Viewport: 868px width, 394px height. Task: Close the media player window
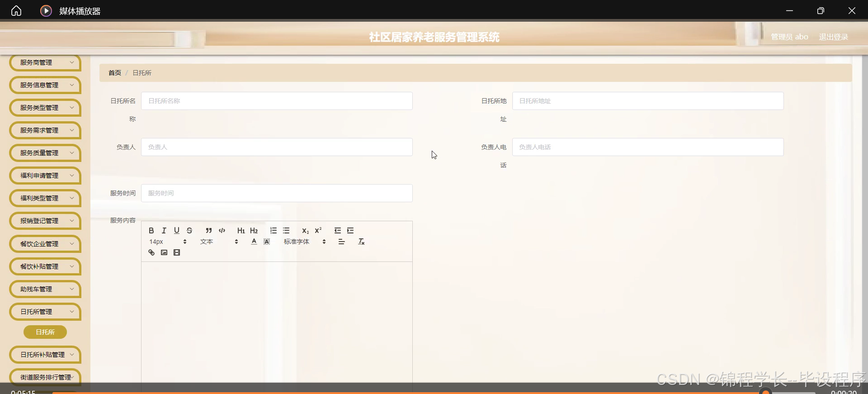click(x=852, y=10)
